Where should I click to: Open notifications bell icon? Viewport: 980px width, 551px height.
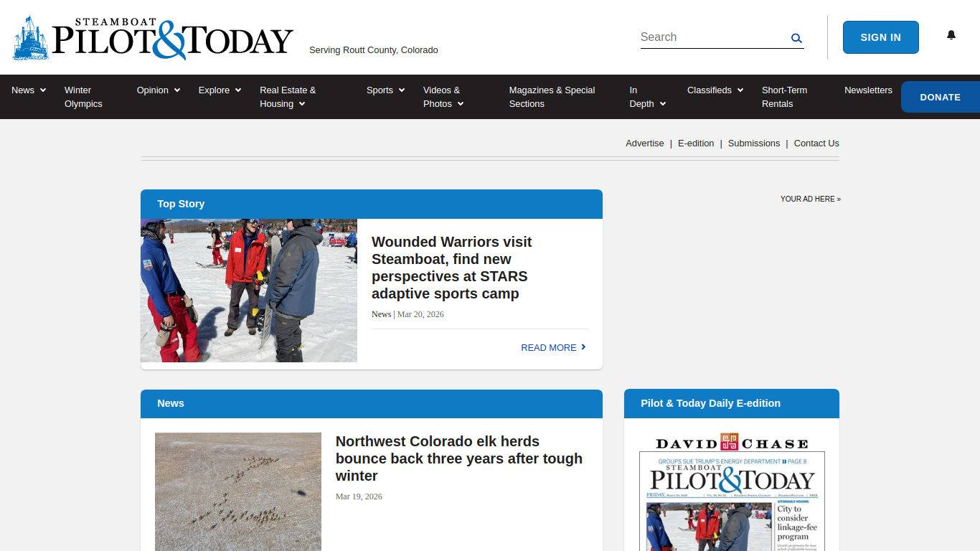[951, 35]
